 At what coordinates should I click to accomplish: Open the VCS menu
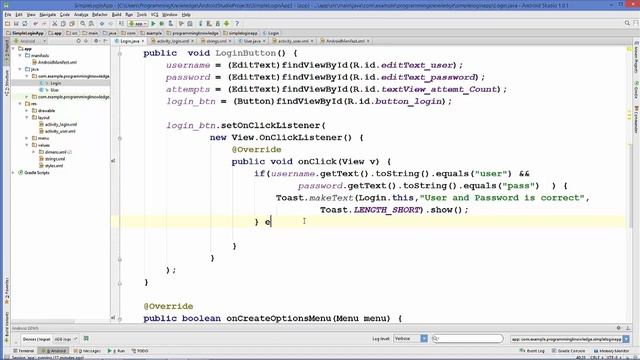(154, 14)
